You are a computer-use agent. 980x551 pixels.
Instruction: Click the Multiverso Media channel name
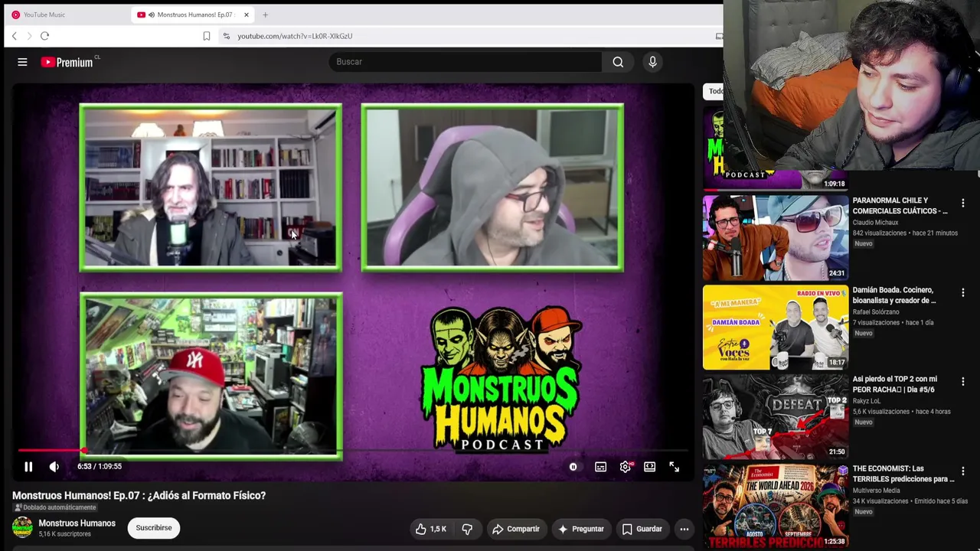click(877, 491)
